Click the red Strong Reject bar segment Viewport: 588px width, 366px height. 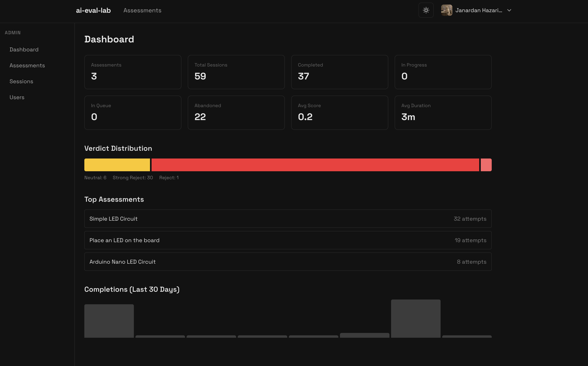[x=315, y=165]
